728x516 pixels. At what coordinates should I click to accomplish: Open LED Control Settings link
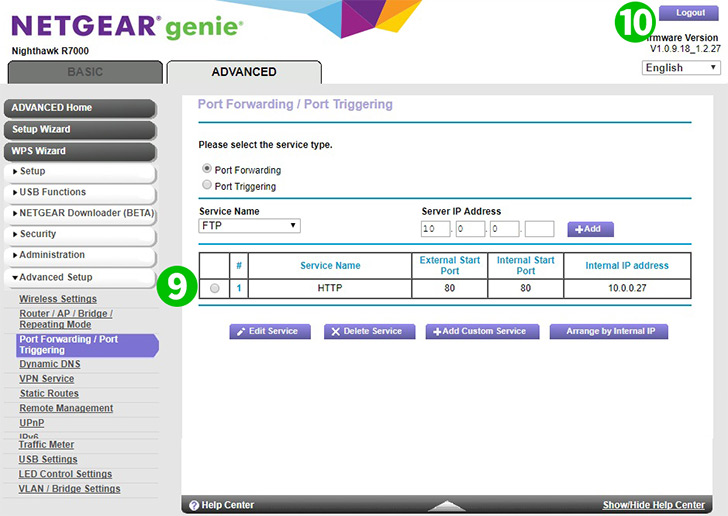[x=65, y=474]
